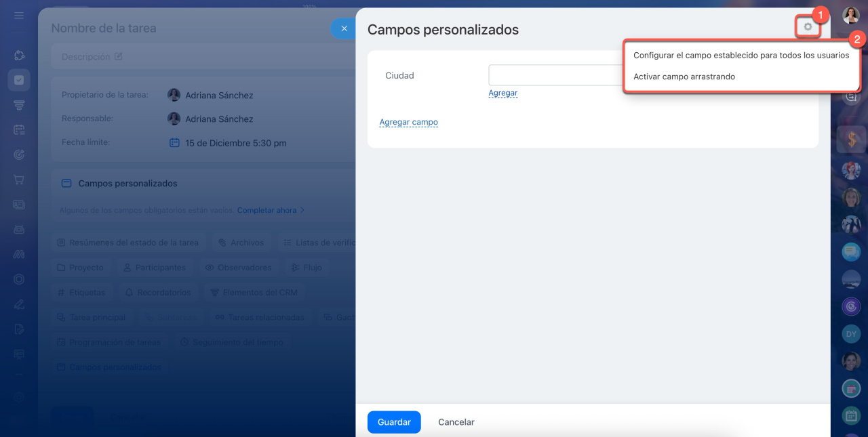Open the dollar sign icon in right panel

click(851, 140)
